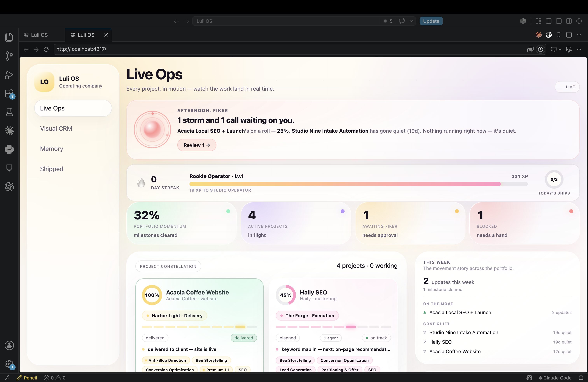Viewport: 588px width, 382px height.
Task: Toggle primary side bar layout icon
Action: pos(549,21)
